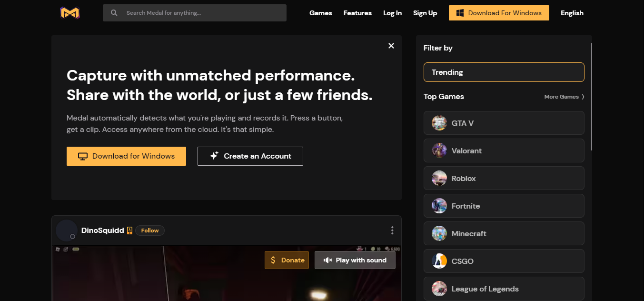Select the Roblox game label
644x301 pixels.
click(x=464, y=178)
